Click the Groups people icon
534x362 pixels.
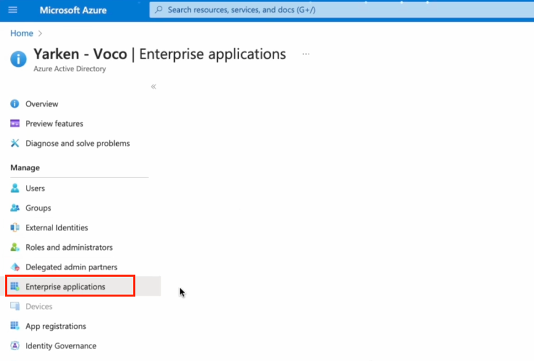[15, 208]
